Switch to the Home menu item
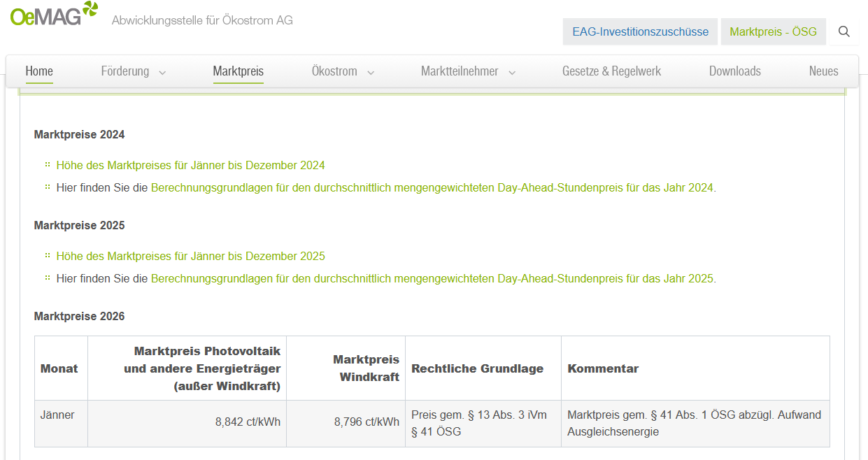Image resolution: width=868 pixels, height=460 pixels. coord(39,71)
